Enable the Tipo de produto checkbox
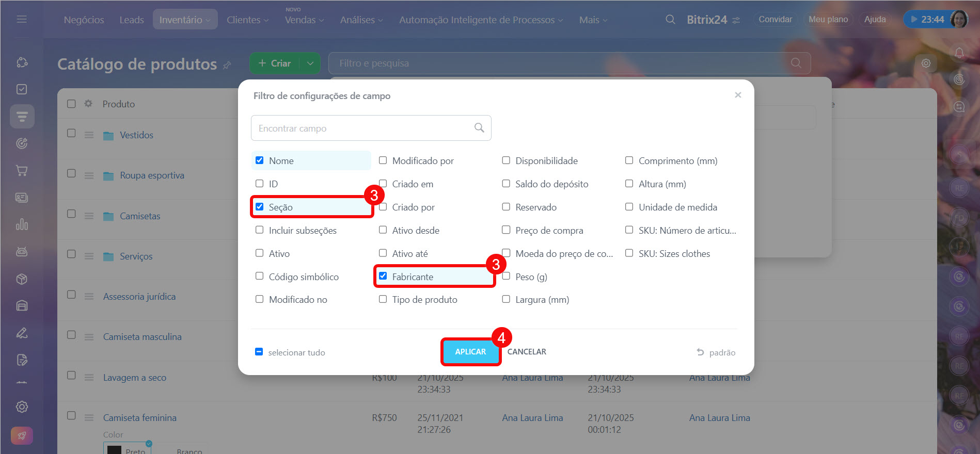 coord(383,299)
